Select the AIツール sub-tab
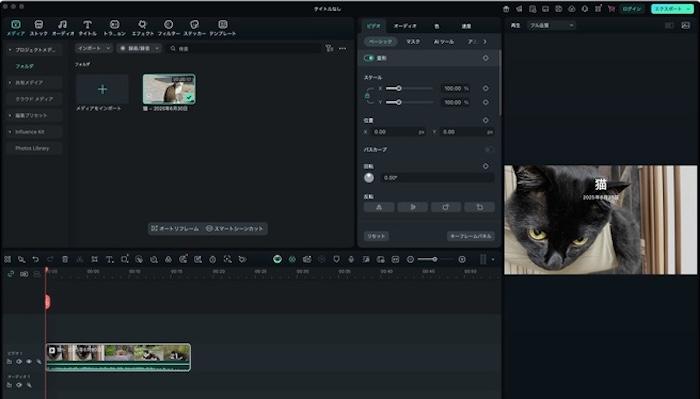Screen dimensions: 700x399 click(x=444, y=42)
